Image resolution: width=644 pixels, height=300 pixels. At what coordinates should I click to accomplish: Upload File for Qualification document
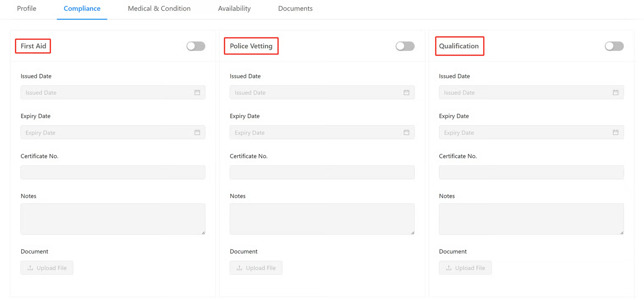(x=465, y=268)
